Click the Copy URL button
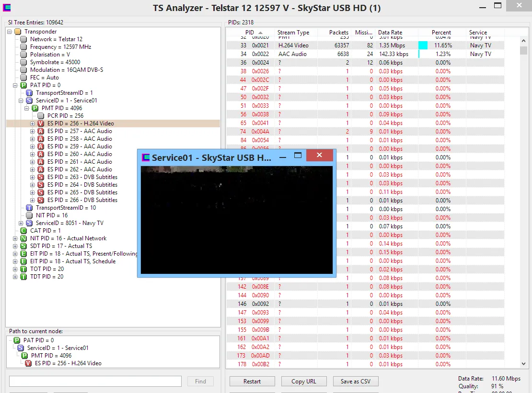 click(x=303, y=382)
